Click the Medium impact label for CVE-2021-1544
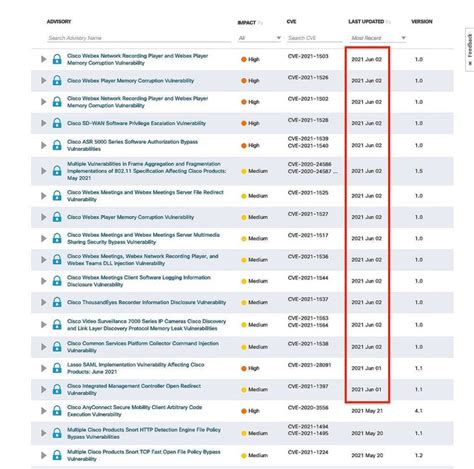This screenshot has width=474, height=469. 258,281
